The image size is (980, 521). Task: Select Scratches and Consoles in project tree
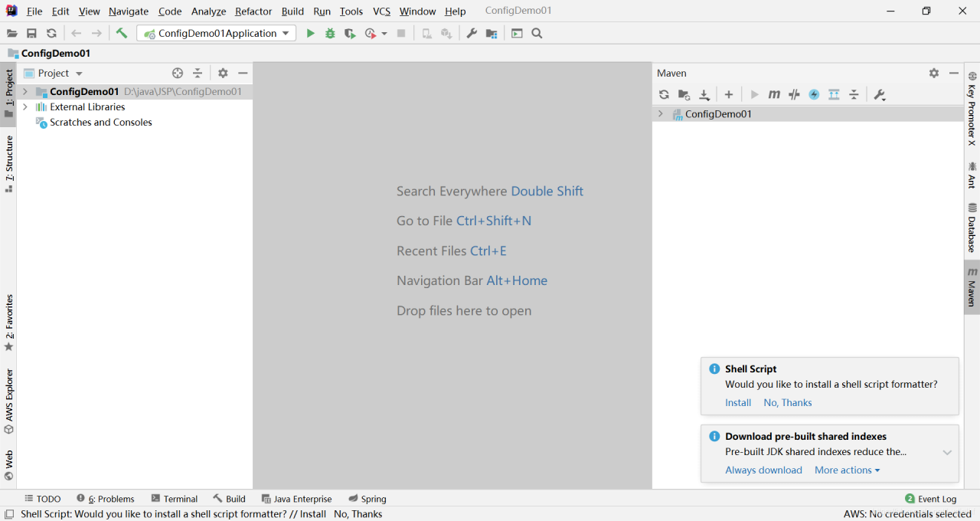[100, 123]
